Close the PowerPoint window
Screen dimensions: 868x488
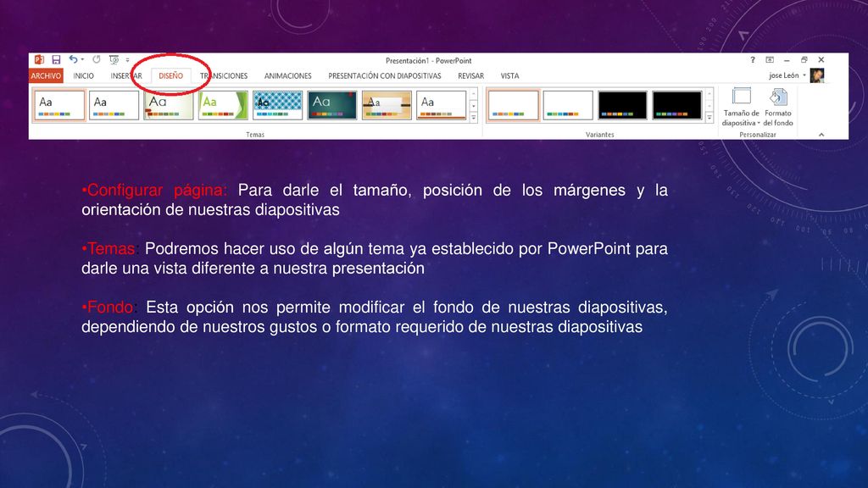(x=821, y=60)
